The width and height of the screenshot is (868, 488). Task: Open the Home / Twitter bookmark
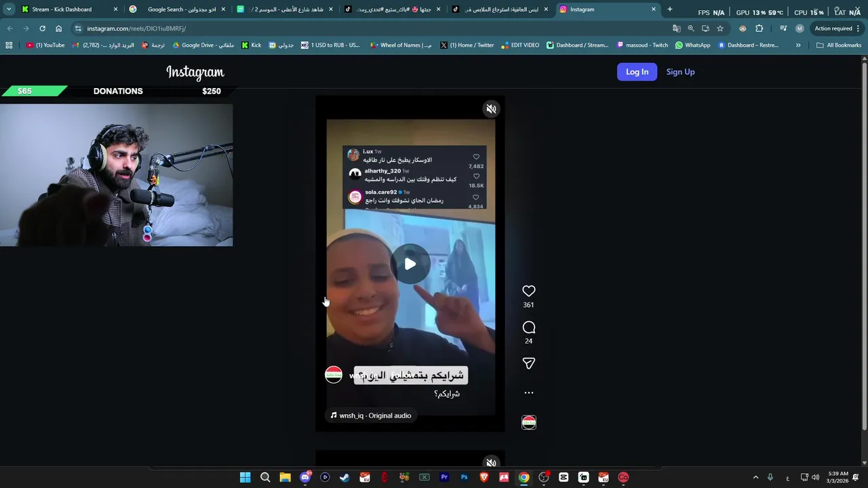pos(467,45)
